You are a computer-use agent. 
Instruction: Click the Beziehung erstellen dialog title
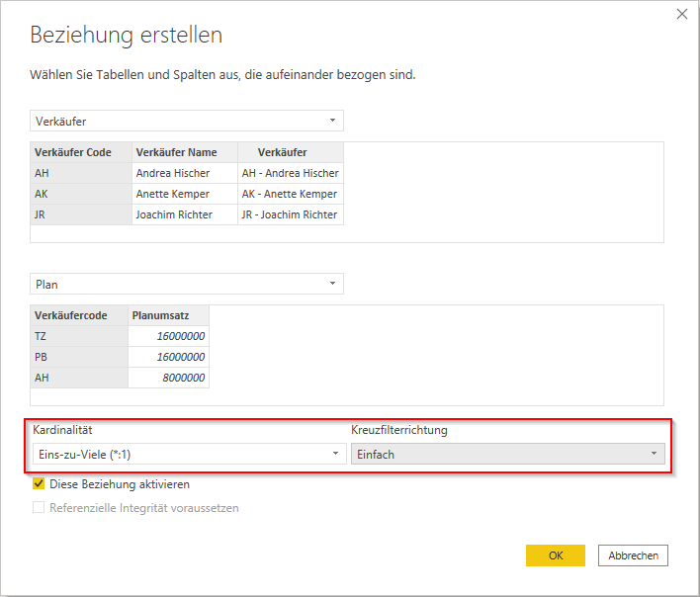[x=127, y=35]
